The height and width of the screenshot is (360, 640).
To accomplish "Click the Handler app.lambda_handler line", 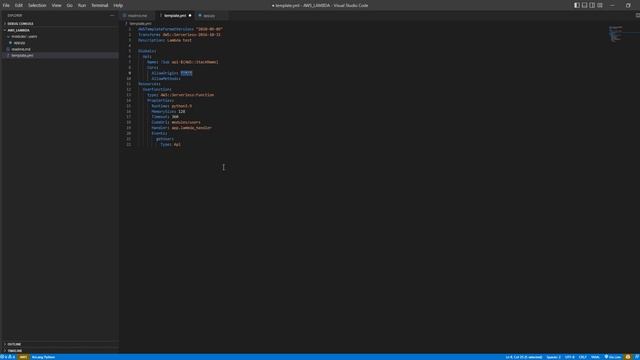I will click(182, 128).
